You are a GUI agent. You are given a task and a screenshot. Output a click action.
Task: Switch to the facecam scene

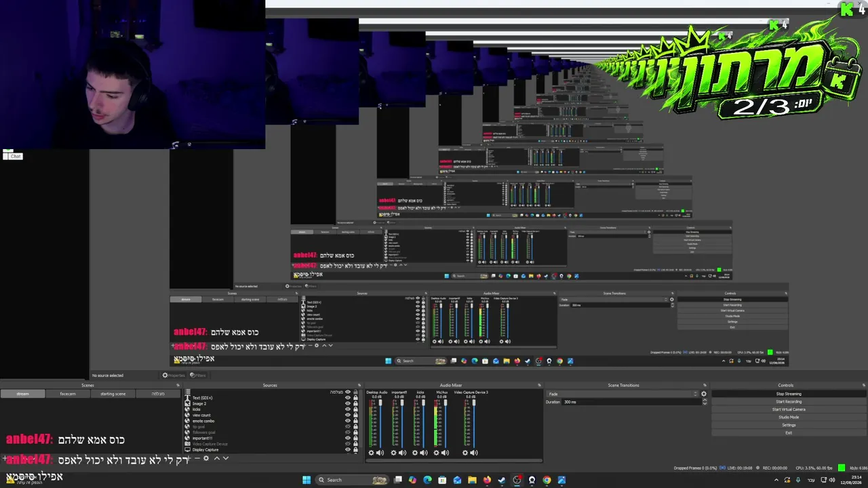[x=68, y=394]
